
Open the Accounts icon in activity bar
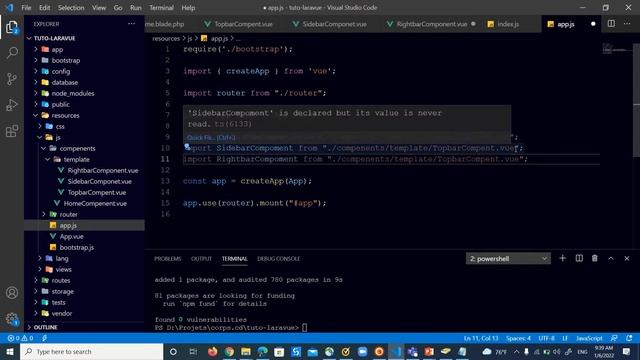12,293
